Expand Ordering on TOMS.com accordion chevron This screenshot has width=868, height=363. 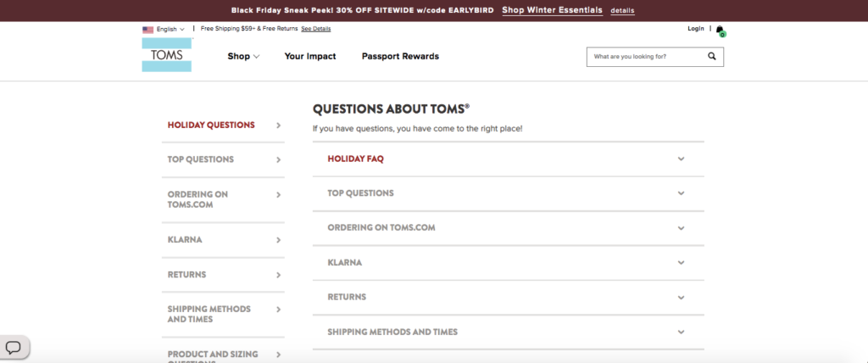click(x=681, y=228)
